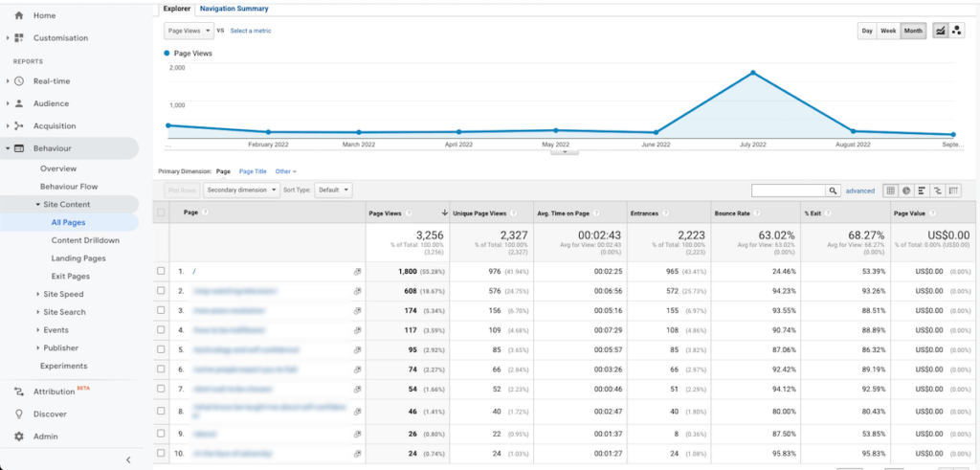Click the Select a metric link
The width and height of the screenshot is (980, 470).
coord(251,31)
